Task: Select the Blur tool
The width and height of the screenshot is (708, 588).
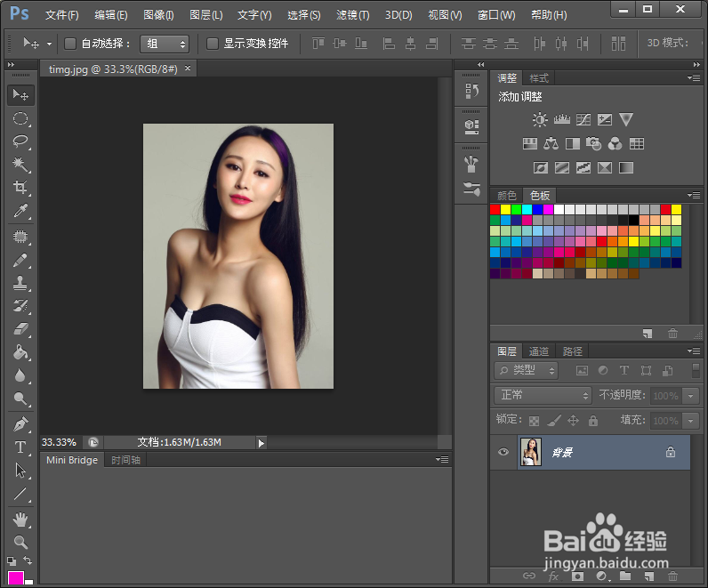Action: [x=20, y=375]
